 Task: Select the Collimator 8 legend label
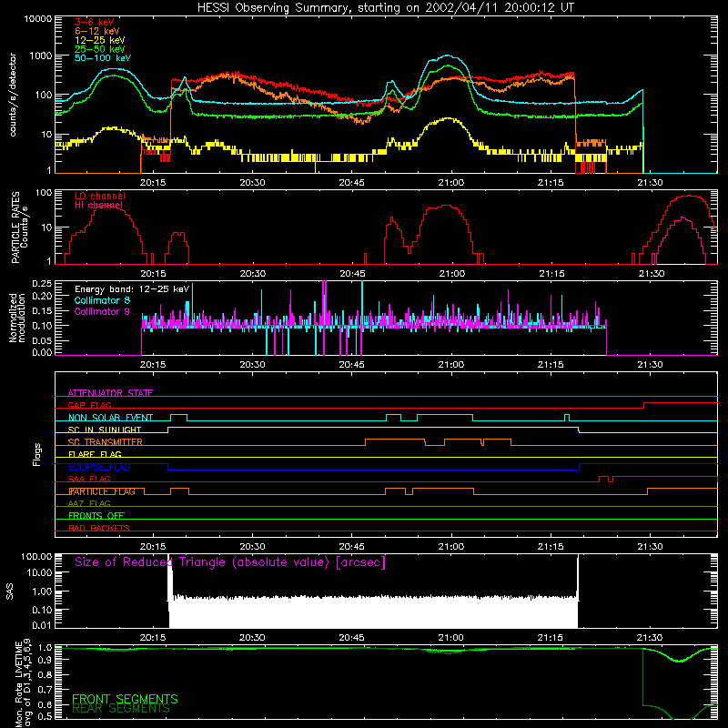pyautogui.click(x=102, y=300)
